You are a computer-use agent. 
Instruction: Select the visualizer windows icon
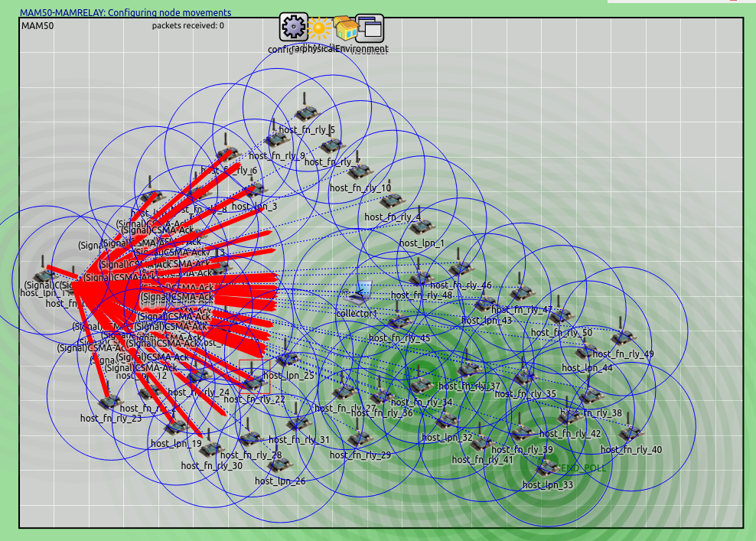click(x=370, y=28)
